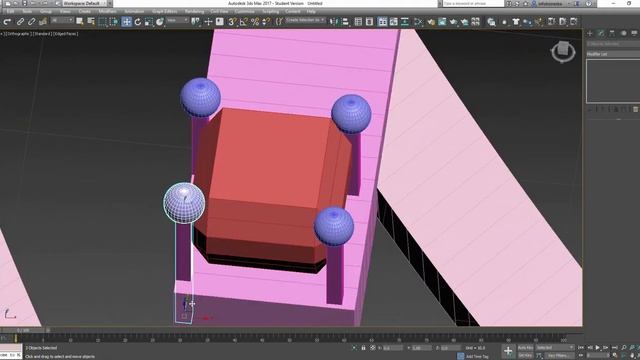Toggle Select and Manipulate mode

[x=208, y=22]
